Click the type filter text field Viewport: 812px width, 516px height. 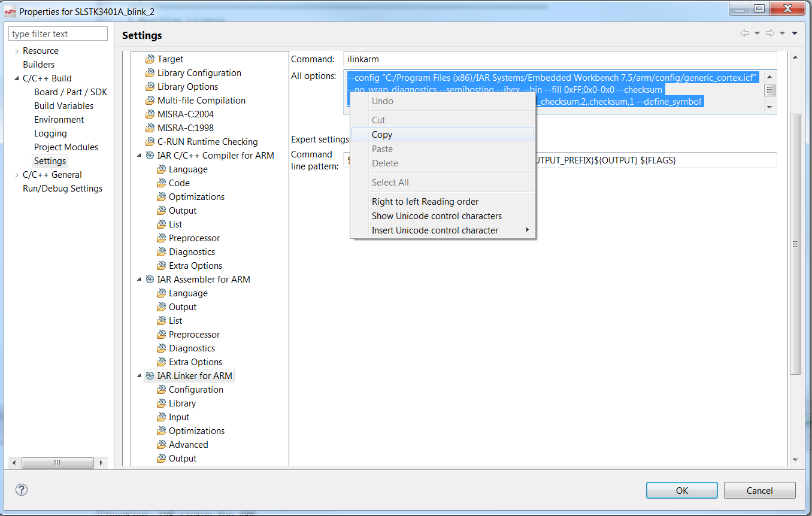pos(58,34)
